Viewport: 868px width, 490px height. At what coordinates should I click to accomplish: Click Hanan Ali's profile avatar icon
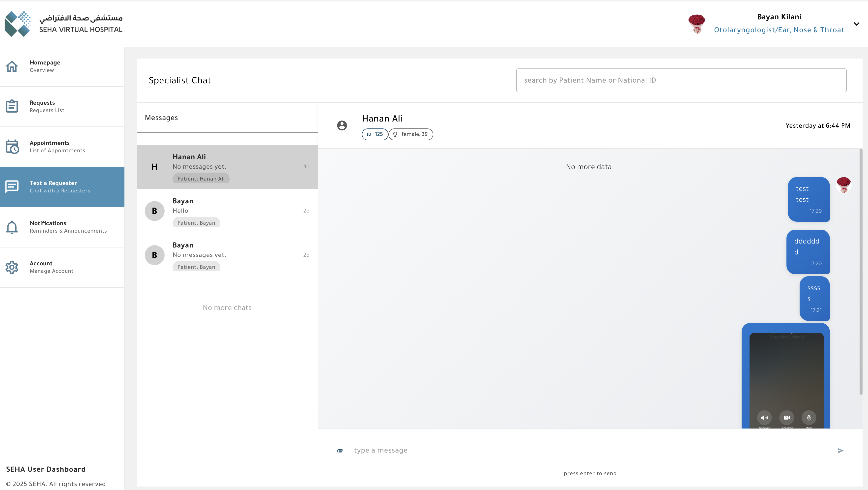(342, 125)
